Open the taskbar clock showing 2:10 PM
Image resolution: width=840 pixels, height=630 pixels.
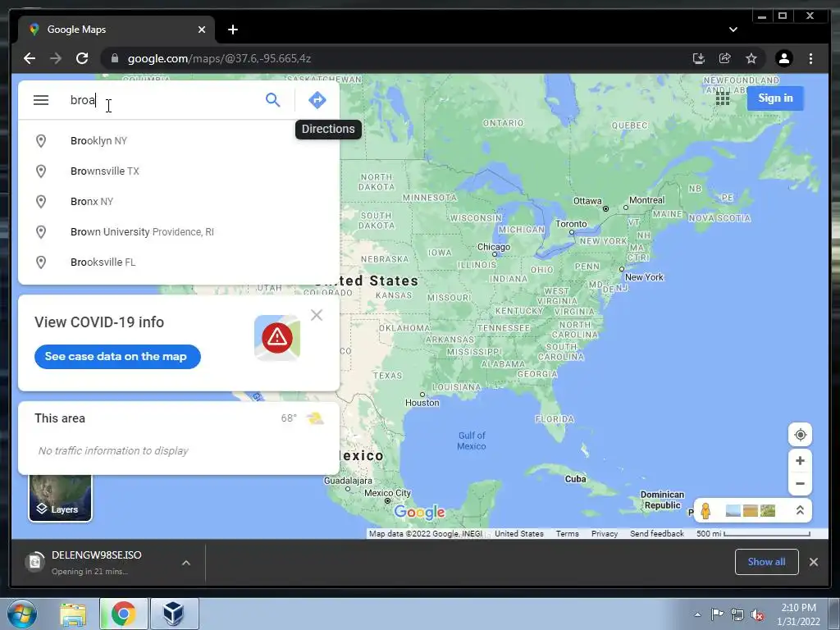798,614
